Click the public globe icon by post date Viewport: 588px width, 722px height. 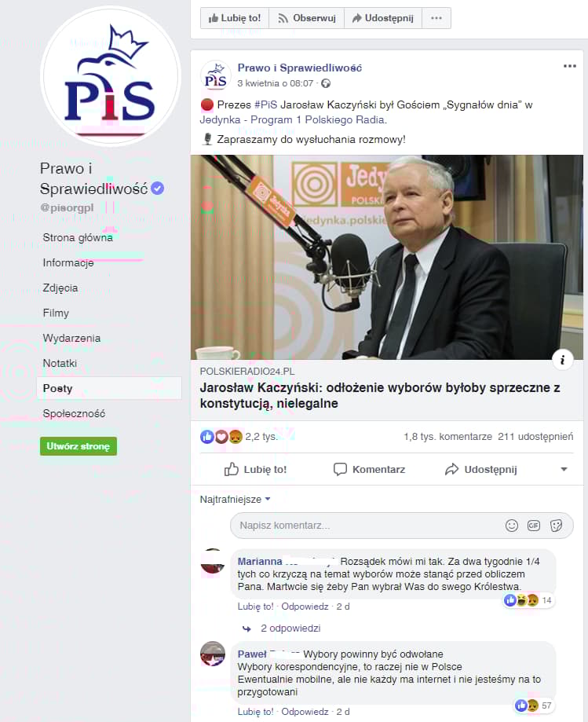point(326,83)
